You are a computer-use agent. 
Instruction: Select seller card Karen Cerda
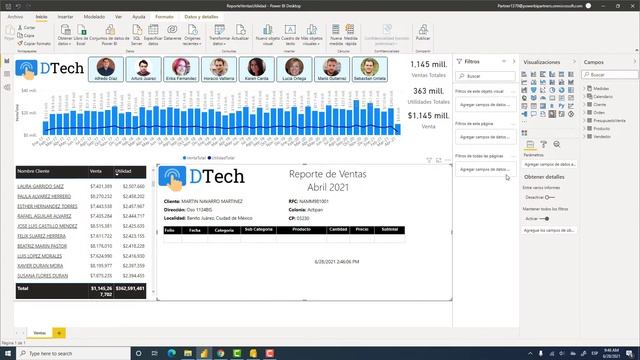coord(256,69)
